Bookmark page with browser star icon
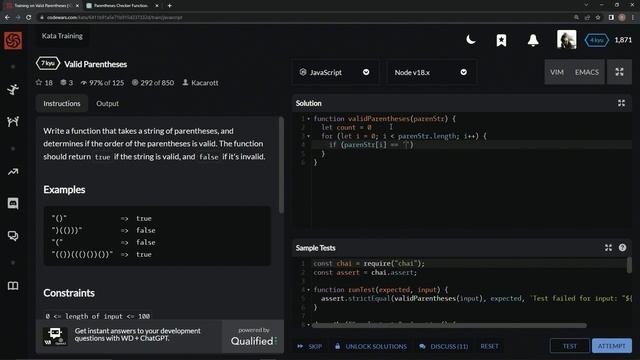 pyautogui.click(x=598, y=18)
